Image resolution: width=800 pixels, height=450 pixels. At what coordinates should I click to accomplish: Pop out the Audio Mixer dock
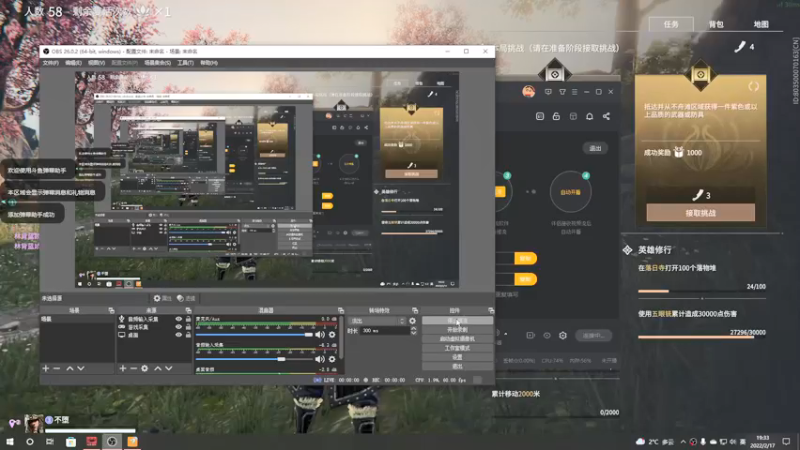[x=340, y=310]
